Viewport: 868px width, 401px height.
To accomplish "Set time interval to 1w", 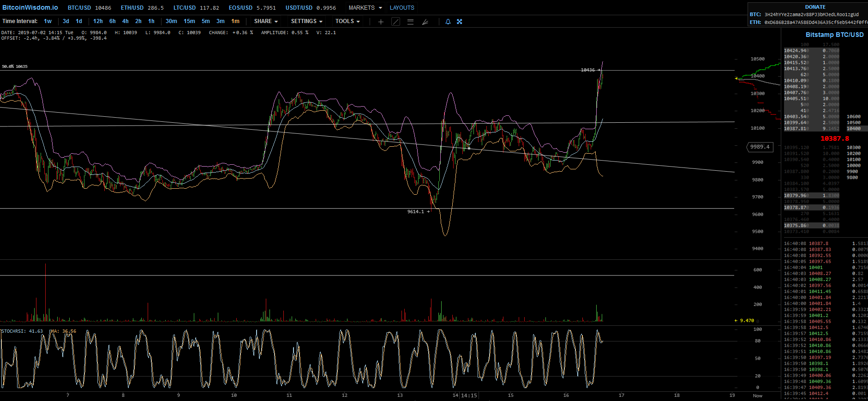I will 48,21.
